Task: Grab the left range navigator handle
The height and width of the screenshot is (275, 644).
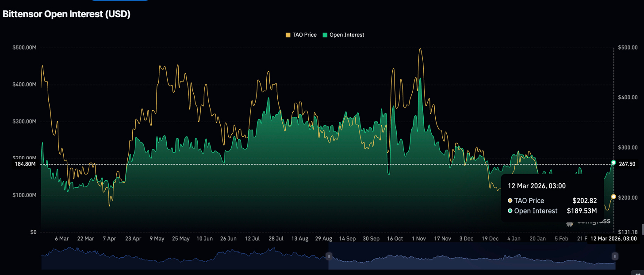Action: 329,256
